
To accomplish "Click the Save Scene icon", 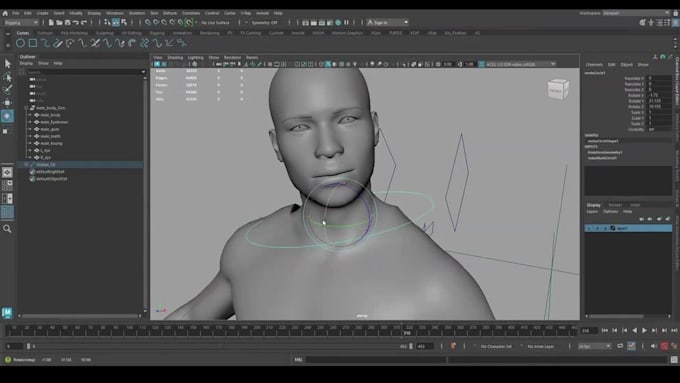I will [x=68, y=22].
